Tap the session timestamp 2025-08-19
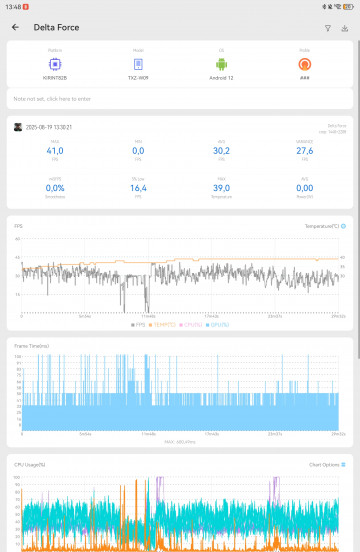This screenshot has height=552, width=360. (49, 127)
